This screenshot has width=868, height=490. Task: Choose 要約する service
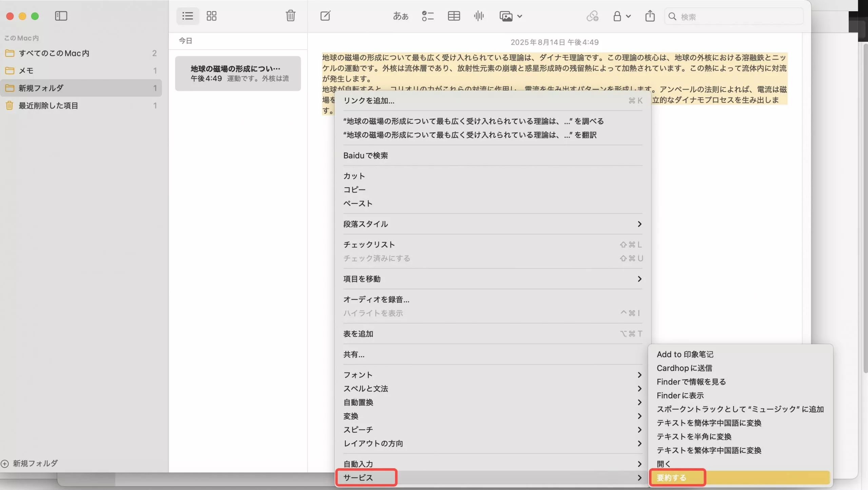coord(740,478)
